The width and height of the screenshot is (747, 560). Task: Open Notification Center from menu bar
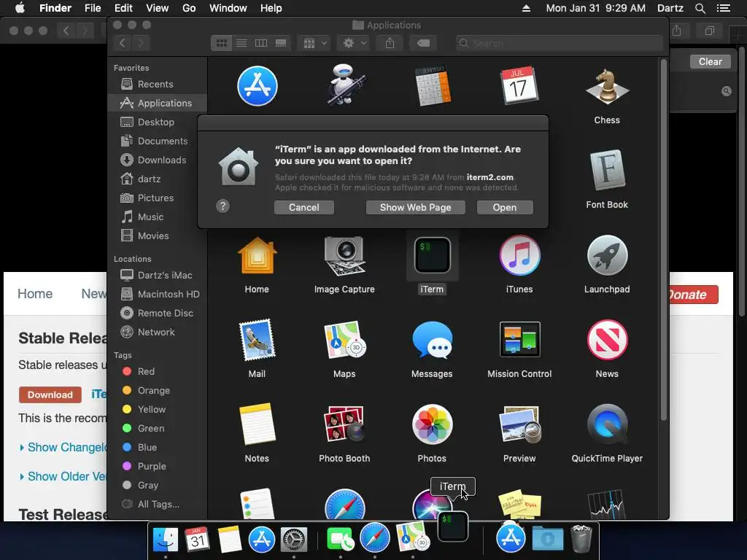pos(724,8)
